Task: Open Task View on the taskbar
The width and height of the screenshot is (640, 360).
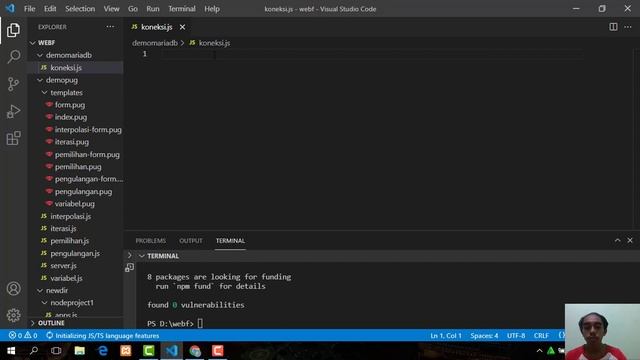Action: tap(56, 351)
